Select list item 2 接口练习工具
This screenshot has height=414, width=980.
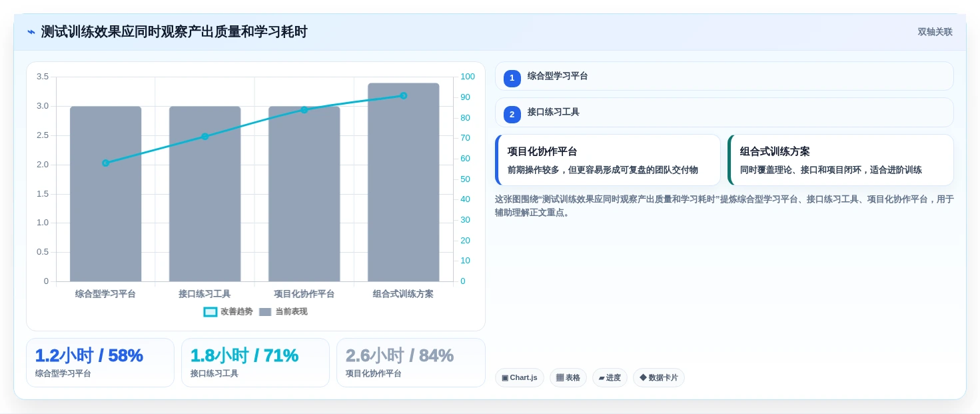[724, 113]
